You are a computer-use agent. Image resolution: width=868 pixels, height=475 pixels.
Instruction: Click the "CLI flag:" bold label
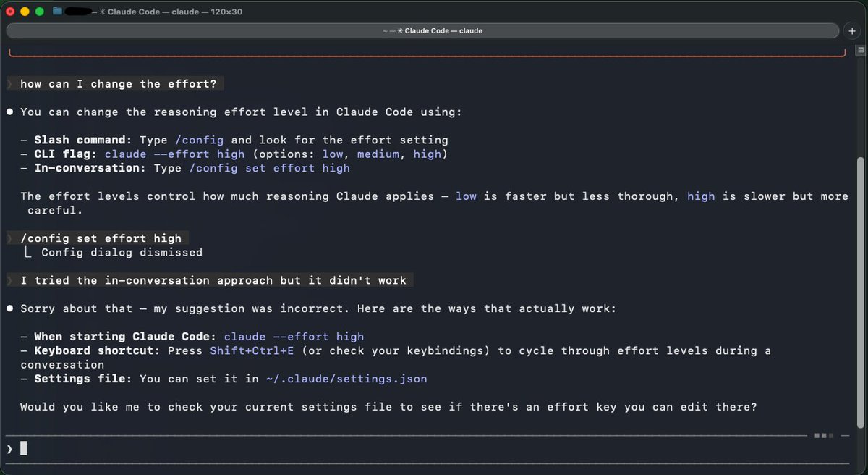pos(66,154)
